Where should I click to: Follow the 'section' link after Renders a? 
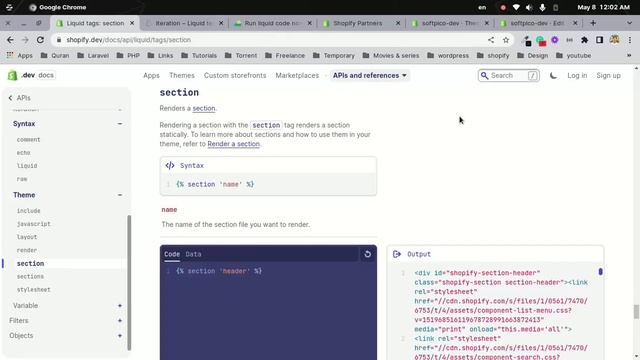coord(204,108)
